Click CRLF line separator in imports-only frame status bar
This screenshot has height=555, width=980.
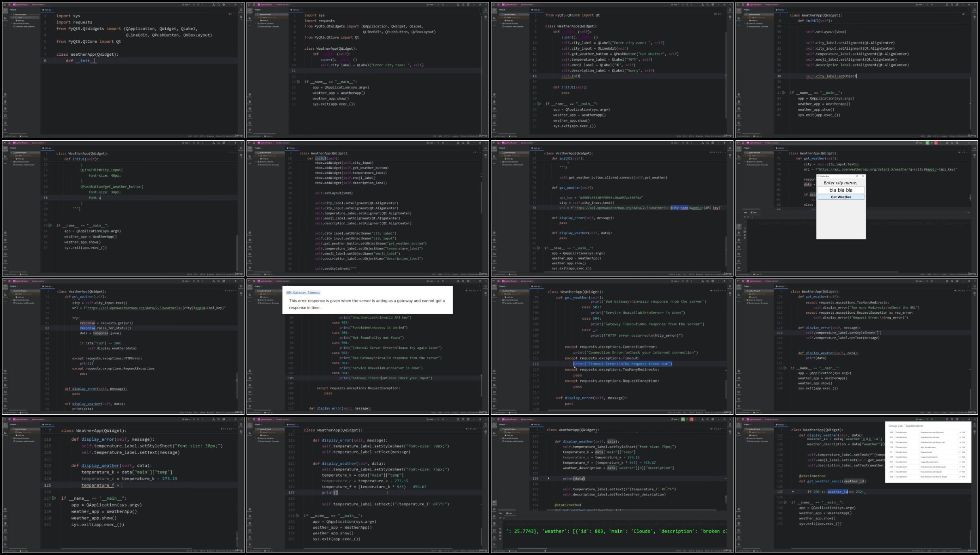coord(196,136)
